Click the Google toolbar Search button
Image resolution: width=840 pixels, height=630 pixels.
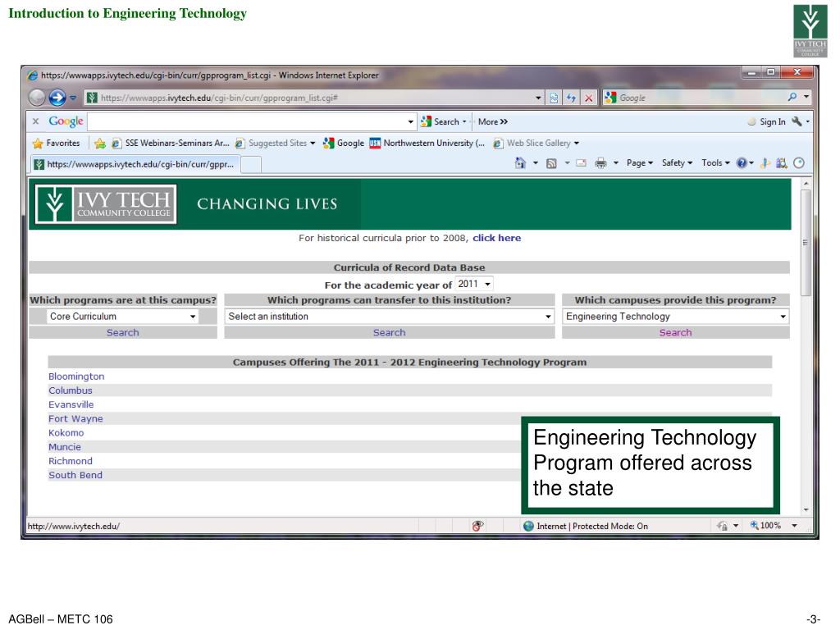coord(443,121)
